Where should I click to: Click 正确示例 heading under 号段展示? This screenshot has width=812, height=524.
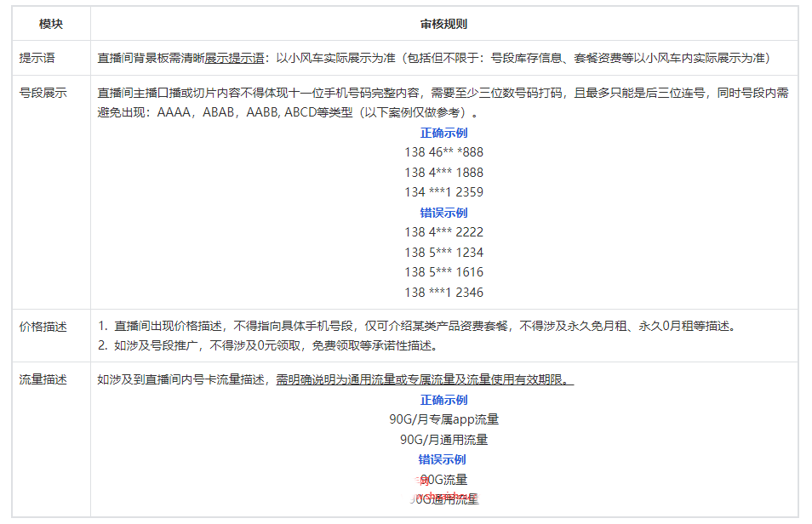click(x=443, y=133)
